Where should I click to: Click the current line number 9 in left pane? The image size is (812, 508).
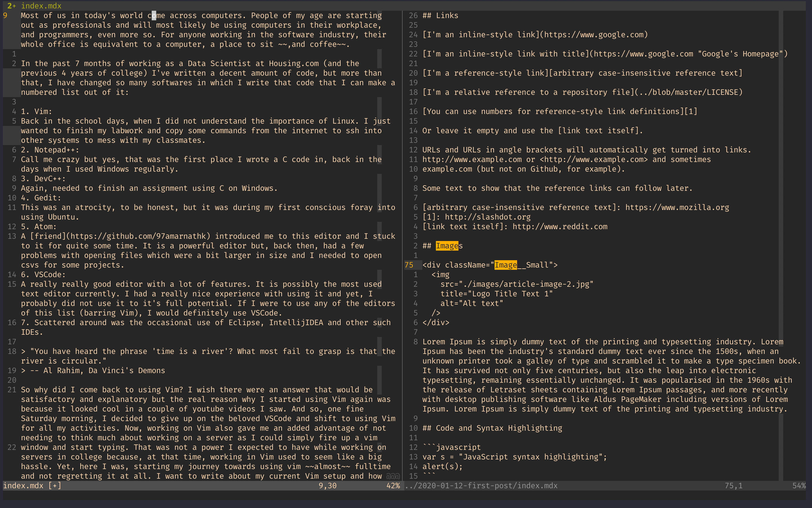coord(5,16)
